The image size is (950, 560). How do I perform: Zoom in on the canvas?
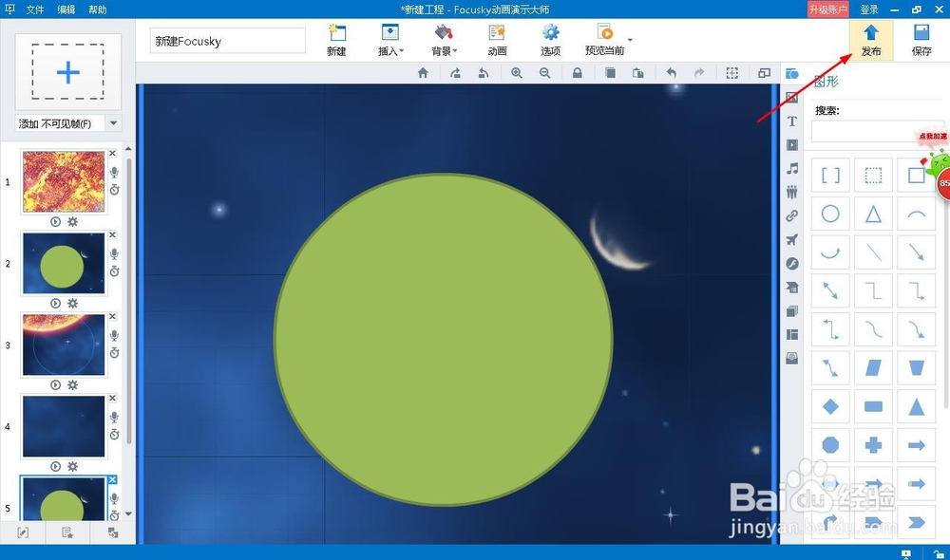517,73
